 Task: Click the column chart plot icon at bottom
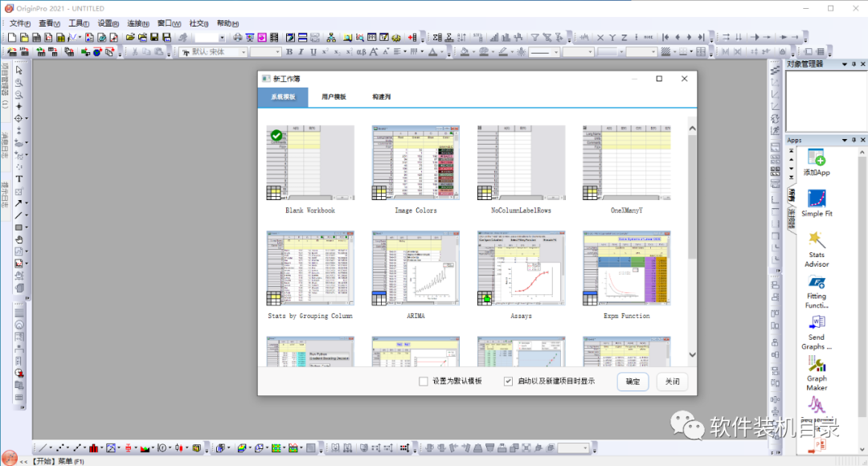pyautogui.click(x=93, y=448)
